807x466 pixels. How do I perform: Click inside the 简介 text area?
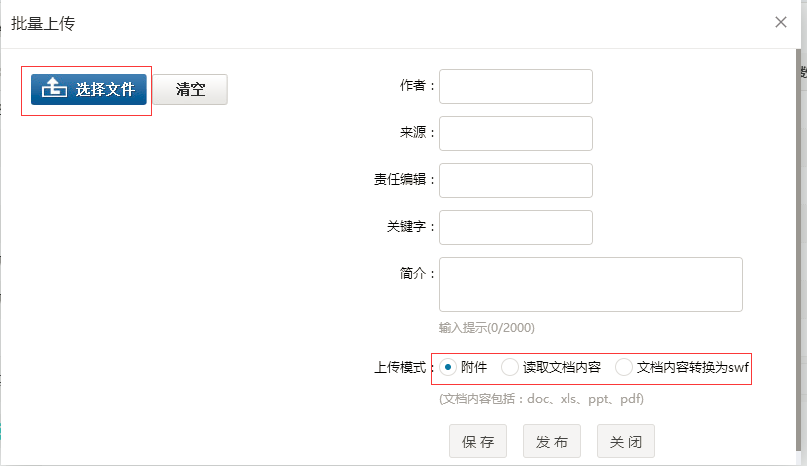click(x=590, y=284)
